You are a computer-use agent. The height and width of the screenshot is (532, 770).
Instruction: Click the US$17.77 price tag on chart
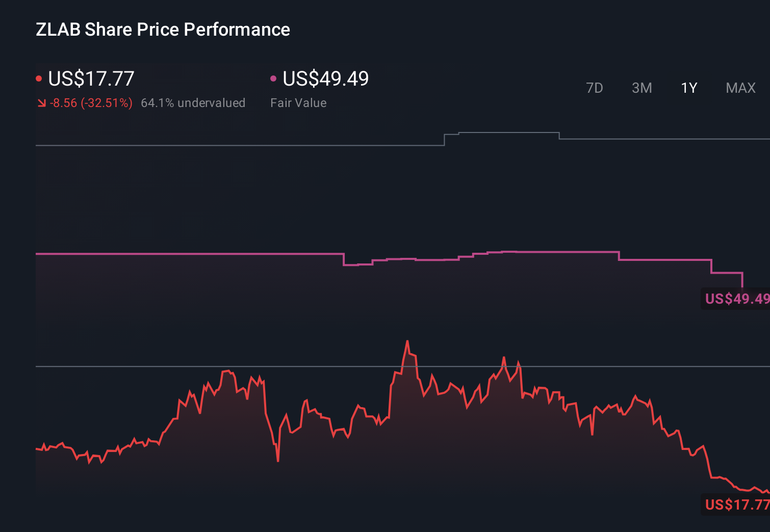click(x=736, y=505)
